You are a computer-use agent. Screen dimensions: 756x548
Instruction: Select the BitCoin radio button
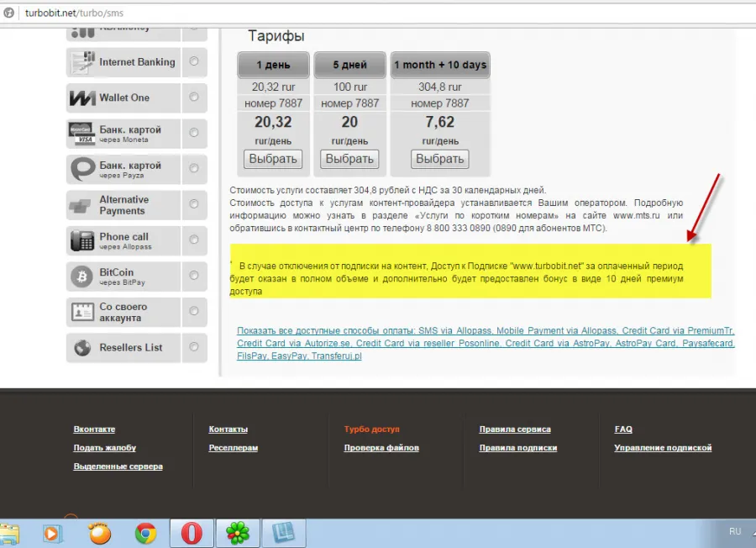194,276
